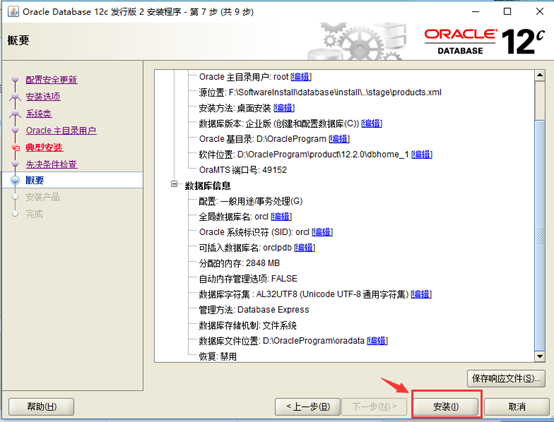Maximize the Oracle installer window

coord(507,12)
